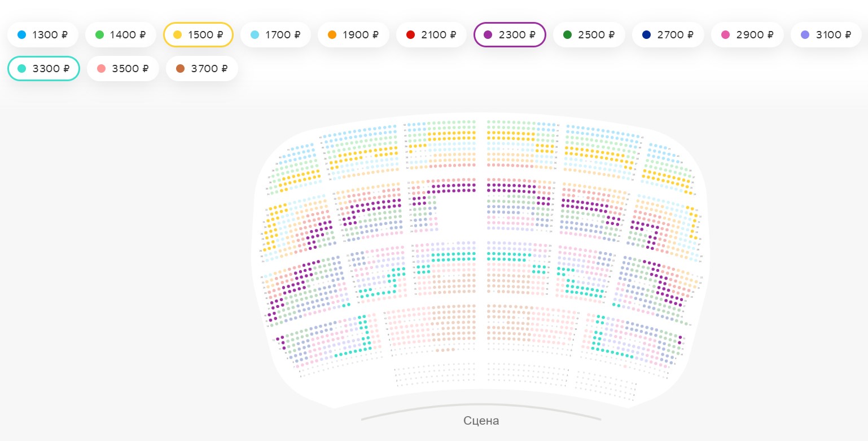Image resolution: width=868 pixels, height=441 pixels.
Task: Show seats priced at 3500 ₽
Action: 122,69
